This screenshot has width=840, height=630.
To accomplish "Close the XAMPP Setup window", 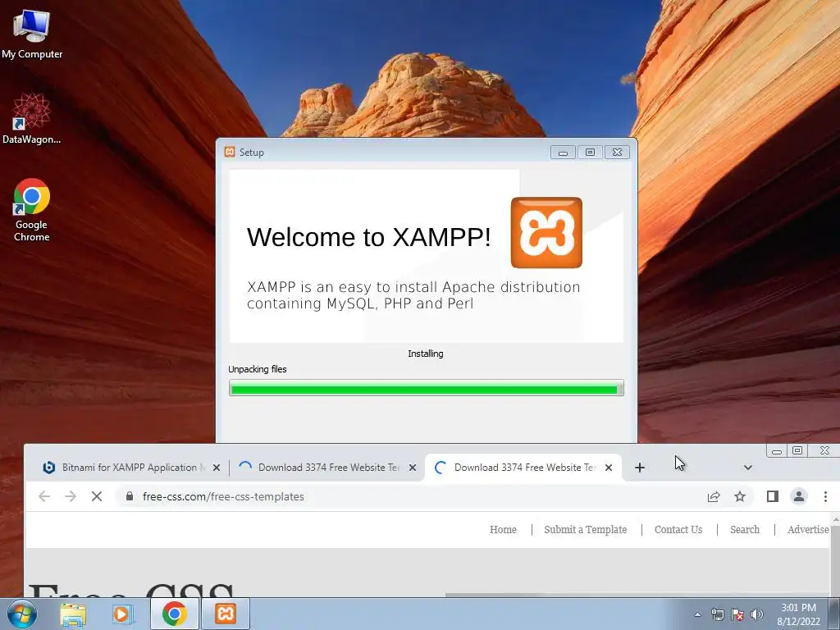I will (617, 153).
